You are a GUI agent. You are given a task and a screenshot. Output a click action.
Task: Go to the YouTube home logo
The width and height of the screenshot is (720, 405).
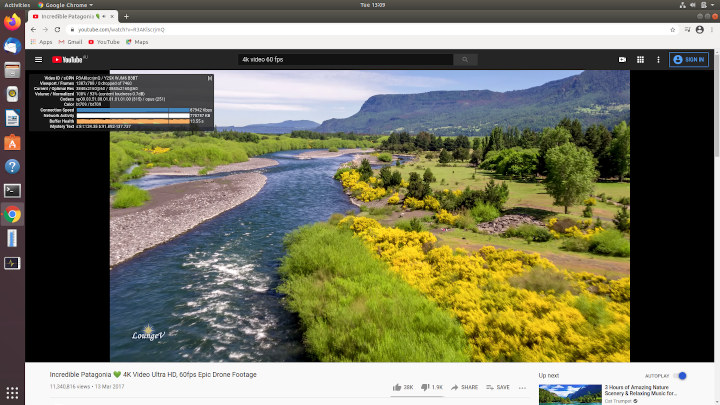(67, 60)
